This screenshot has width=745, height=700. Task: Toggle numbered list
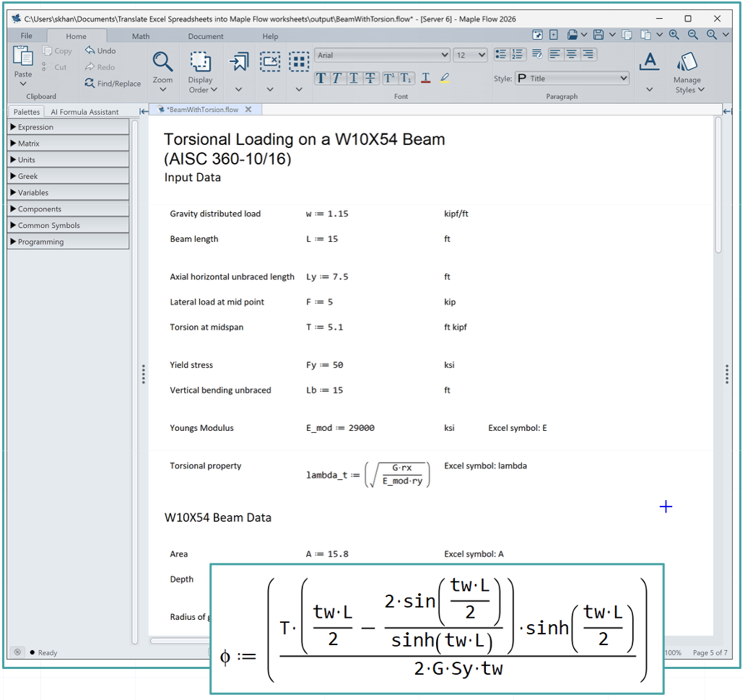[x=517, y=54]
